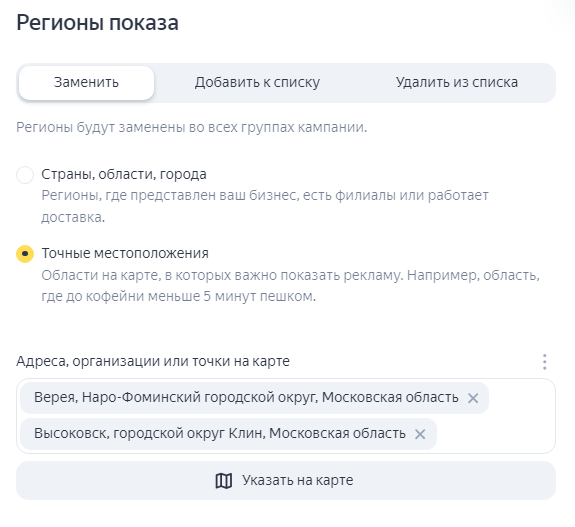This screenshot has width=575, height=527.
Task: Open the three-dot options menu
Action: (x=545, y=362)
